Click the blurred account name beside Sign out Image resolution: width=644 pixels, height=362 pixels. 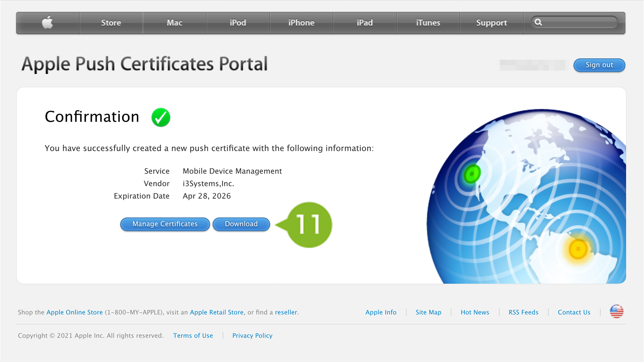(532, 65)
